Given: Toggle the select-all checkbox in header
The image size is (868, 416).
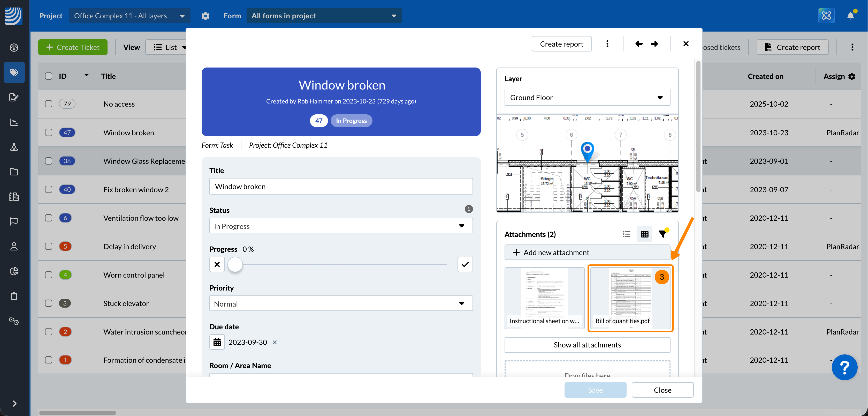Looking at the screenshot, I should tap(49, 76).
